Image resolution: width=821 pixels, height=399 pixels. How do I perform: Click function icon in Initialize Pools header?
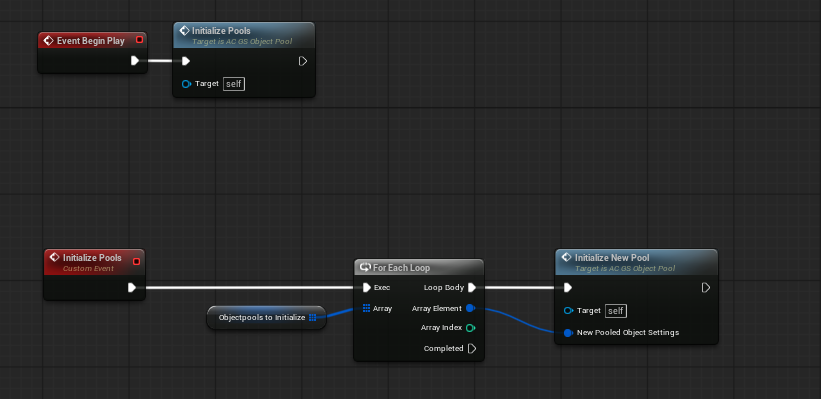[x=184, y=31]
